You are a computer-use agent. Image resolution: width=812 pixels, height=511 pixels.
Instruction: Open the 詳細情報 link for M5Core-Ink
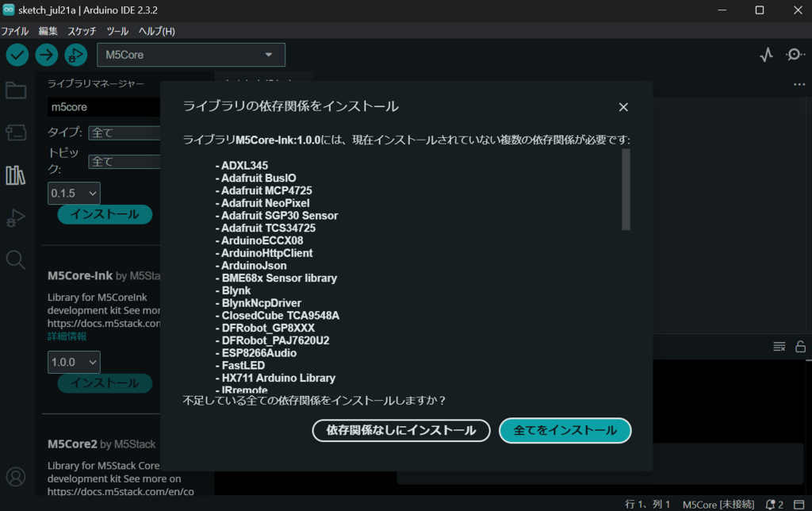pyautogui.click(x=67, y=336)
